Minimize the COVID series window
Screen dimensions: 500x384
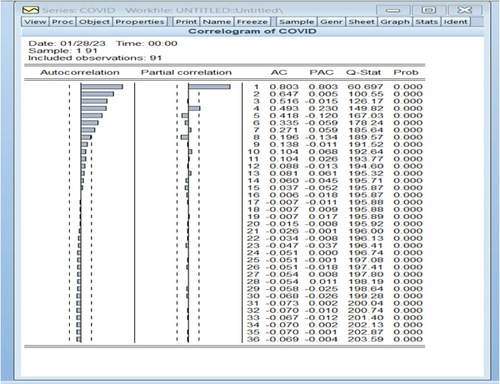(x=393, y=10)
